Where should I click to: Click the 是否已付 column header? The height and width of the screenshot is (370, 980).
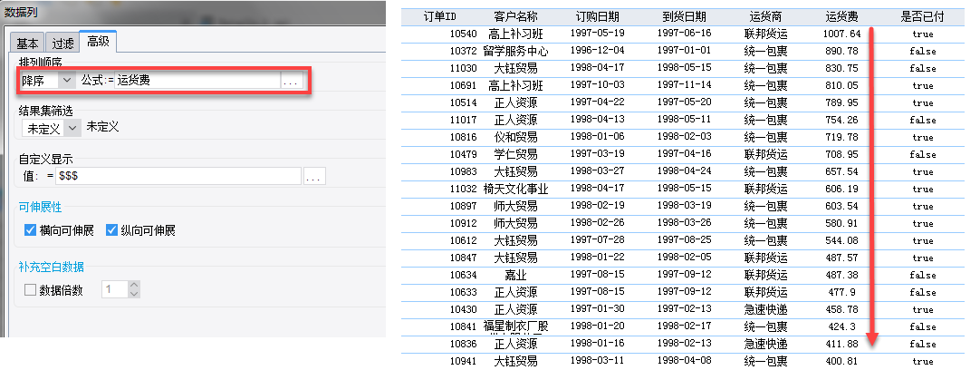point(922,17)
